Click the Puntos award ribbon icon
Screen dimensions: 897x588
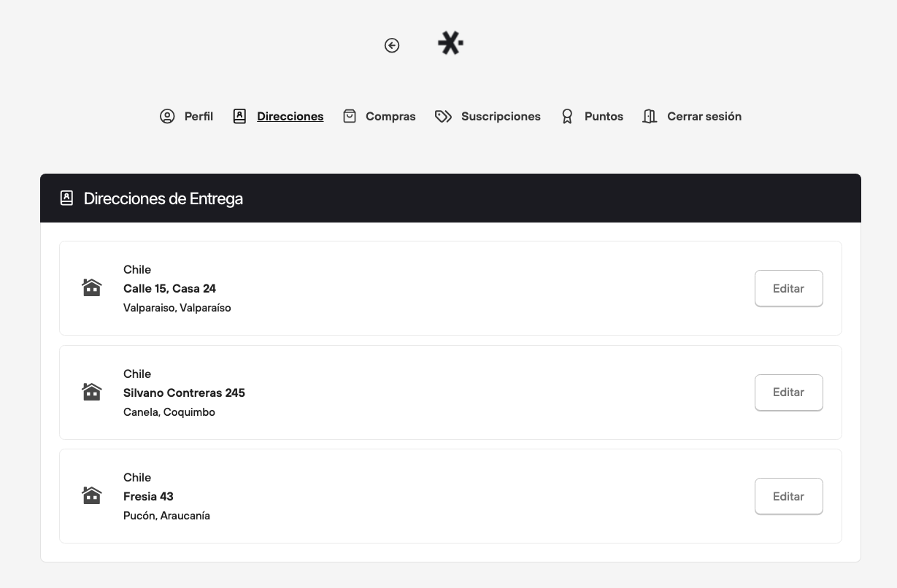coord(567,116)
